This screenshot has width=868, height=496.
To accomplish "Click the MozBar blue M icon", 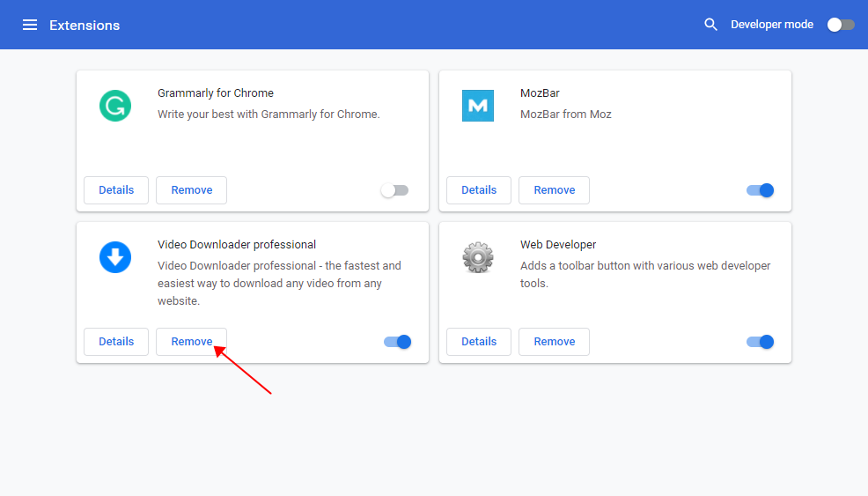I will pyautogui.click(x=478, y=106).
